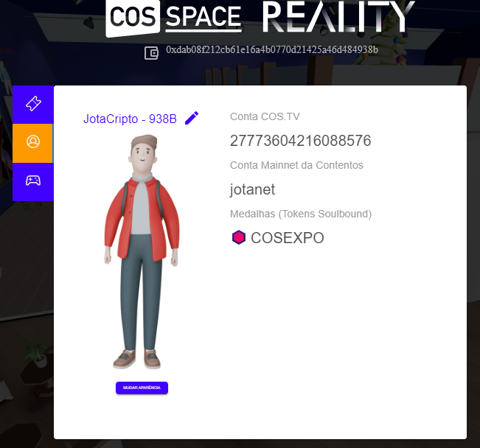Viewport: 480px width, 448px height.
Task: Click the MUDAR APARÊNCIA button
Action: pyautogui.click(x=142, y=388)
